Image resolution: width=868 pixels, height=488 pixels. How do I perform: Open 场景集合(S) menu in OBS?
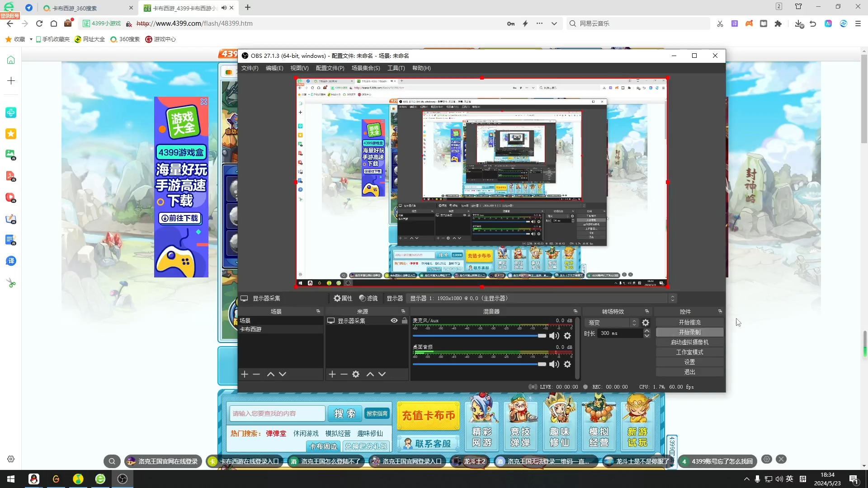click(x=366, y=68)
